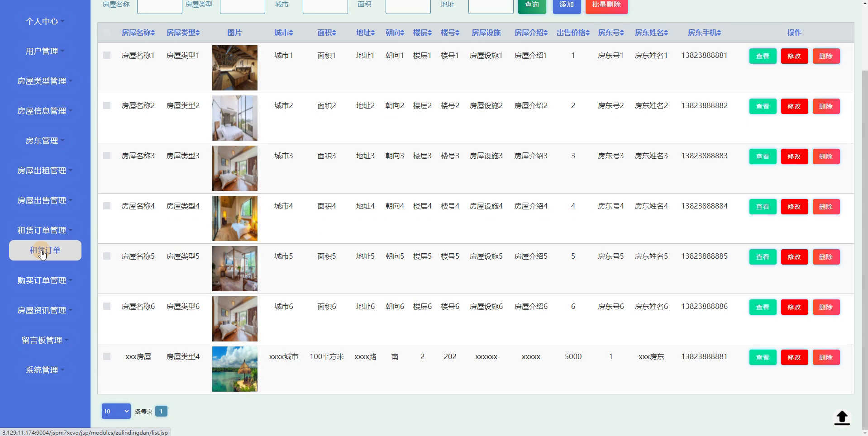Open the rows-per-page dropdown showing 10

coord(116,411)
